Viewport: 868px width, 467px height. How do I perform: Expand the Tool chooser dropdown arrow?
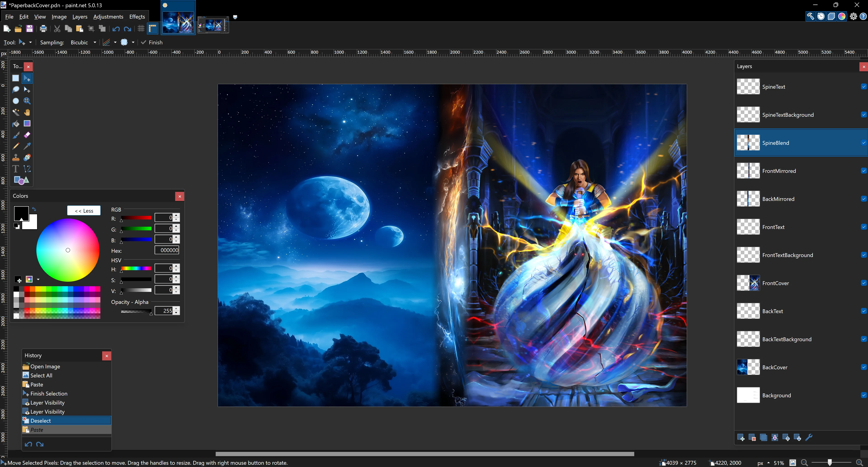click(x=30, y=43)
